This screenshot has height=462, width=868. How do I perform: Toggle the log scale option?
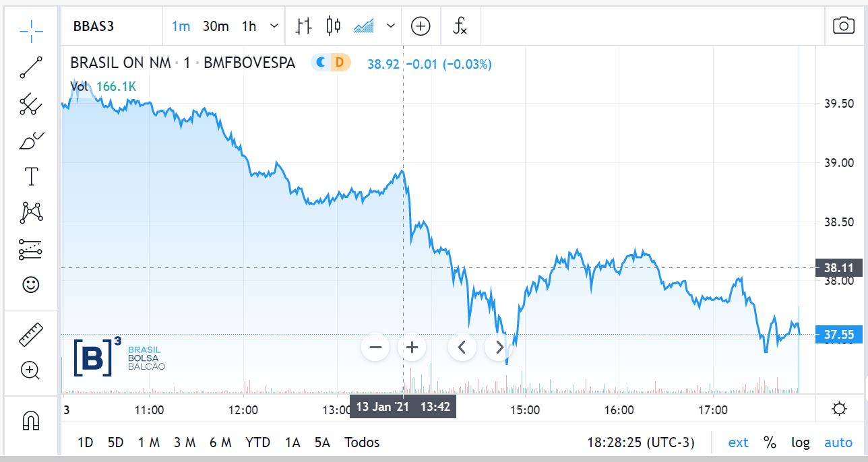click(x=801, y=442)
